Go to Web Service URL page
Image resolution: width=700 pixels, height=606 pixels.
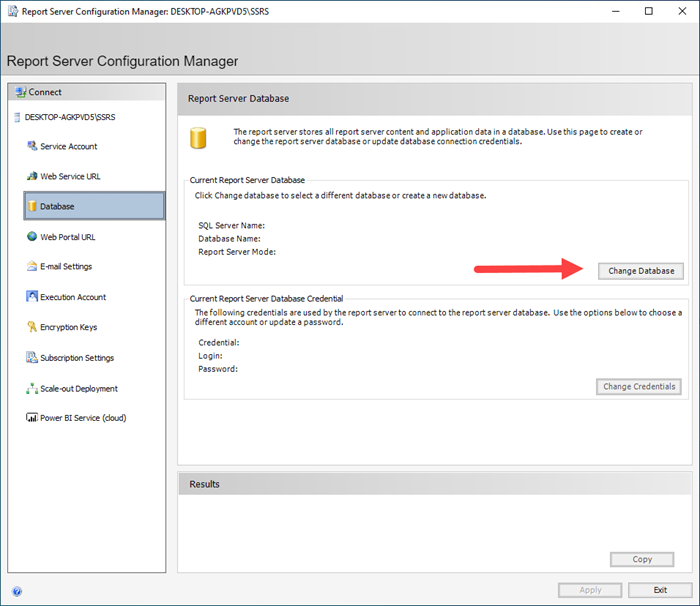(70, 176)
